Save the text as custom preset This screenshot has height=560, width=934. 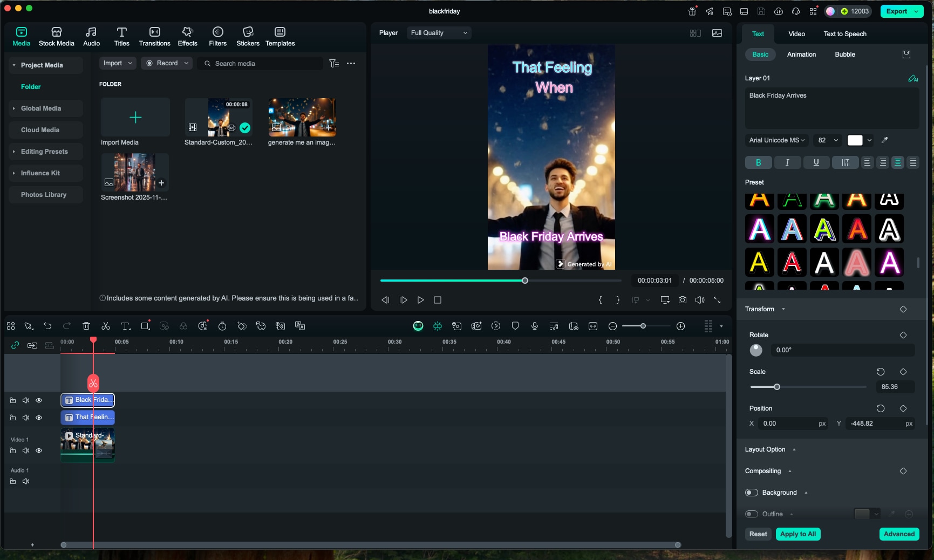pyautogui.click(x=906, y=54)
